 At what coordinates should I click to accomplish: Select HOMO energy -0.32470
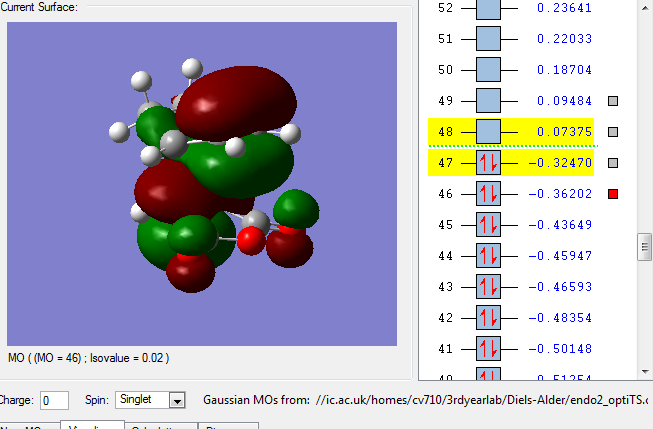coord(560,162)
